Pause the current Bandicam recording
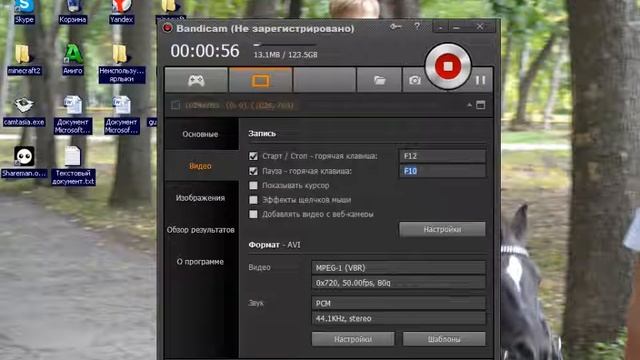Viewport: 640px width, 360px height. pyautogui.click(x=480, y=80)
